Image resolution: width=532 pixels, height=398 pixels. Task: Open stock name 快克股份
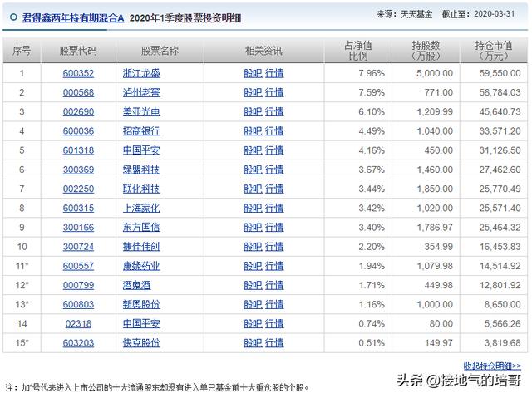click(141, 343)
